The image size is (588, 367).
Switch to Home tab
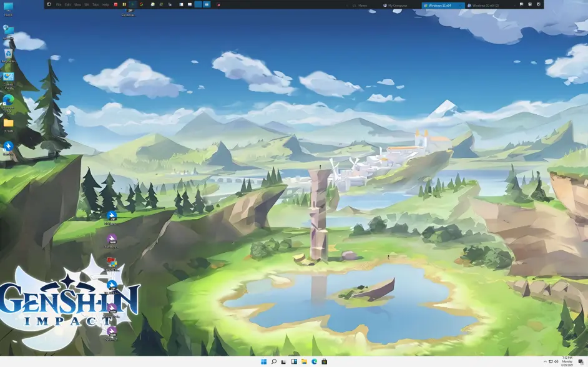(360, 5)
